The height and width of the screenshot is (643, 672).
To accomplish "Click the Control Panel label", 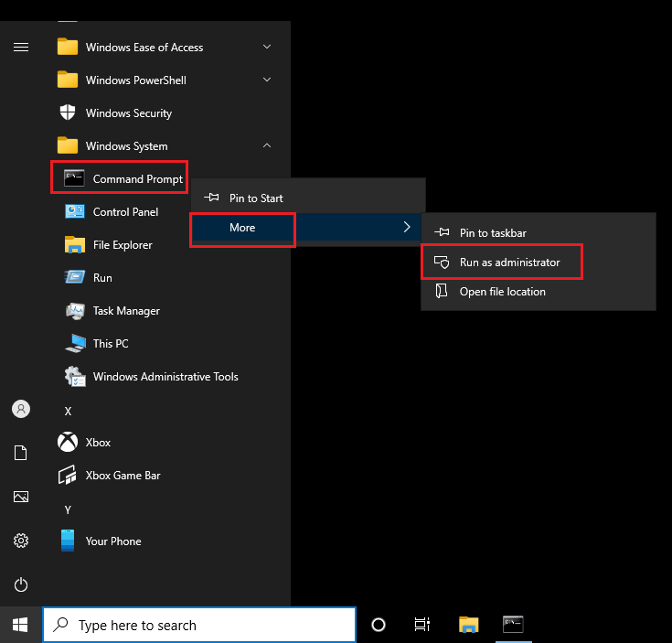I will point(125,212).
